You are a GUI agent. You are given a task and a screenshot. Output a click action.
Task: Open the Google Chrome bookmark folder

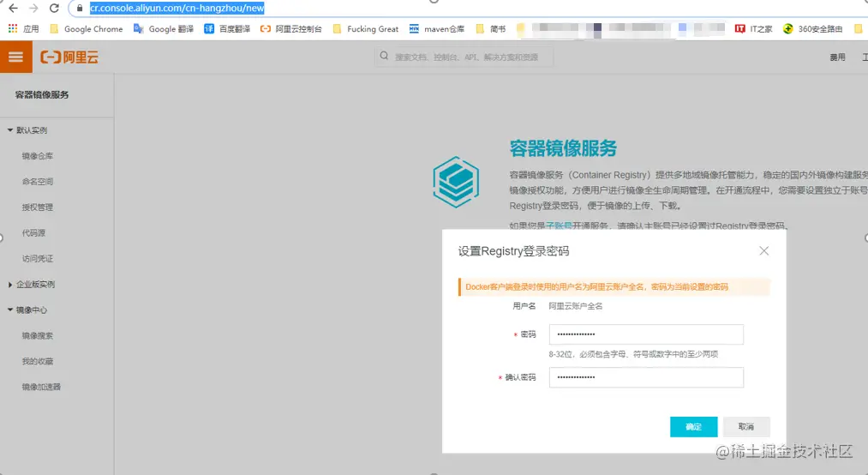(x=87, y=29)
